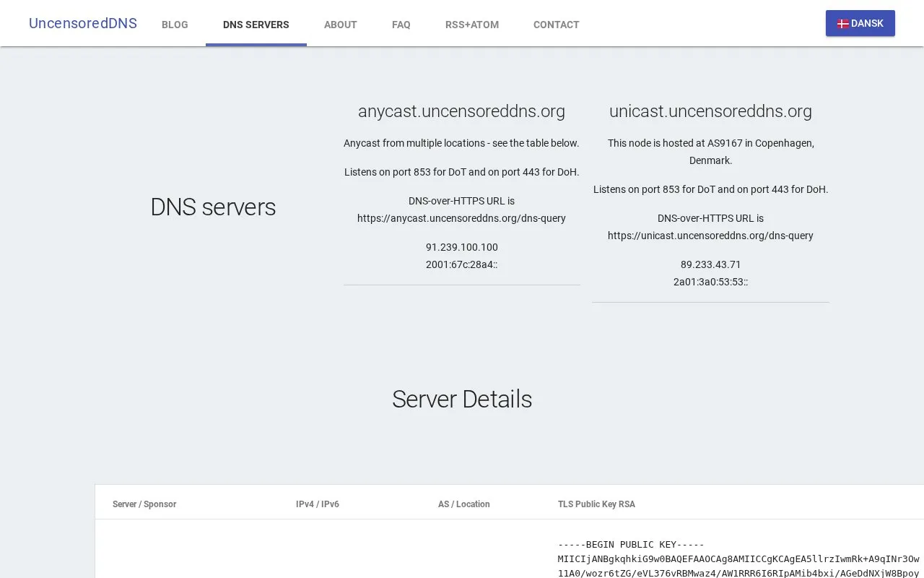Click the unicast DNS-over-HTTPS dns-query URL
The height and width of the screenshot is (578, 924).
(710, 236)
